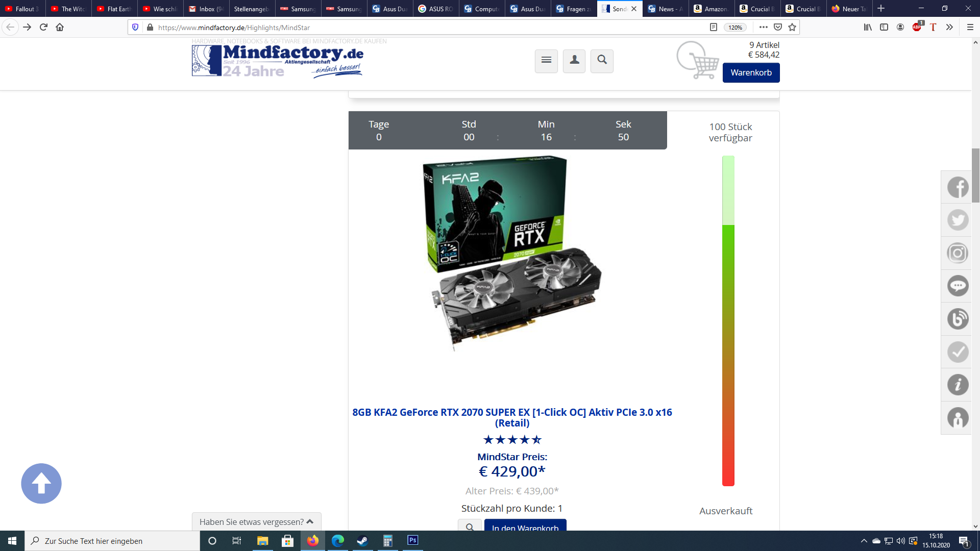This screenshot has height=551, width=980.
Task: Click the scroll-to-top arrow button
Action: pyautogui.click(x=41, y=483)
